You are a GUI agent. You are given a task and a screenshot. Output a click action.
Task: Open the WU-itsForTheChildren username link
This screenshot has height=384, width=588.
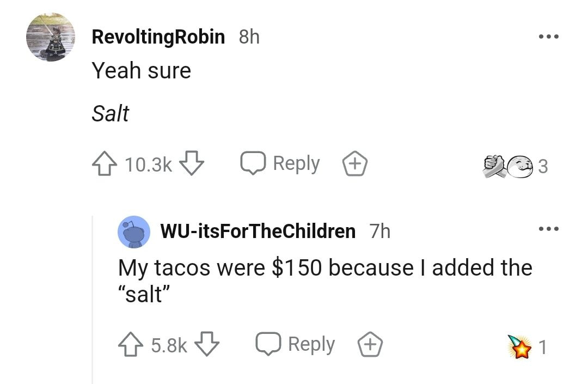tap(258, 231)
